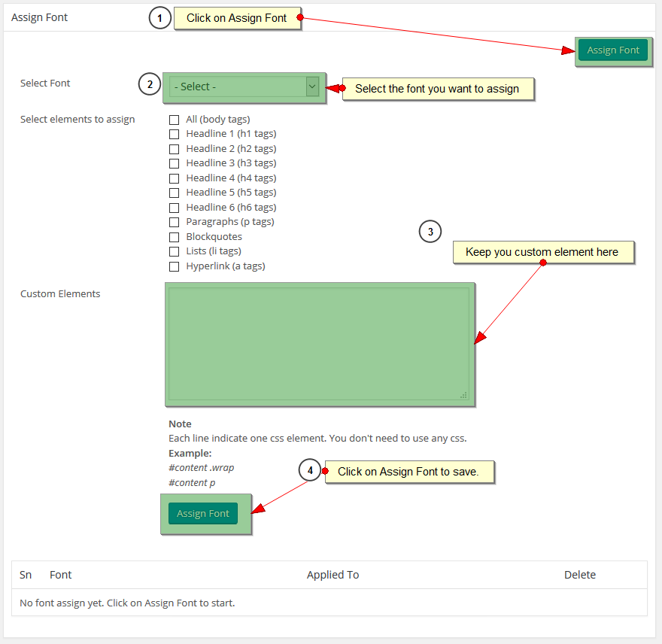This screenshot has height=644, width=662.
Task: Click the Applied To column header
Action: coord(333,575)
